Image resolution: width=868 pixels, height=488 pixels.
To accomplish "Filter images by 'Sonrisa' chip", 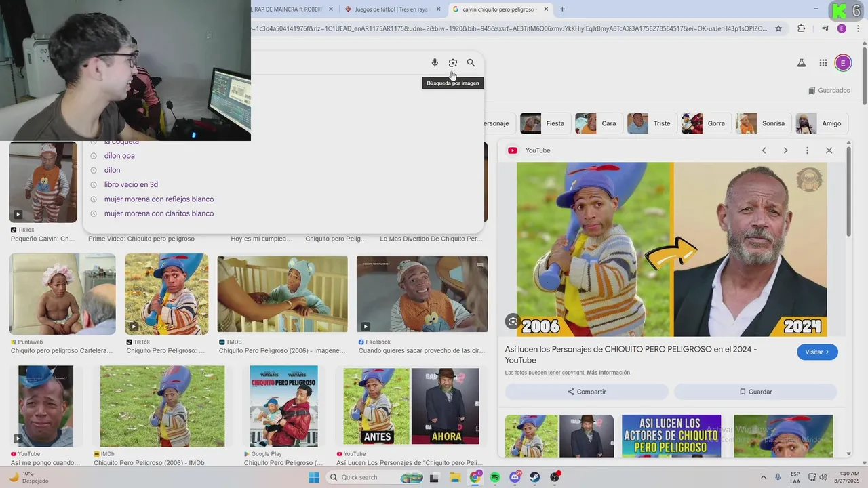I will coord(763,123).
